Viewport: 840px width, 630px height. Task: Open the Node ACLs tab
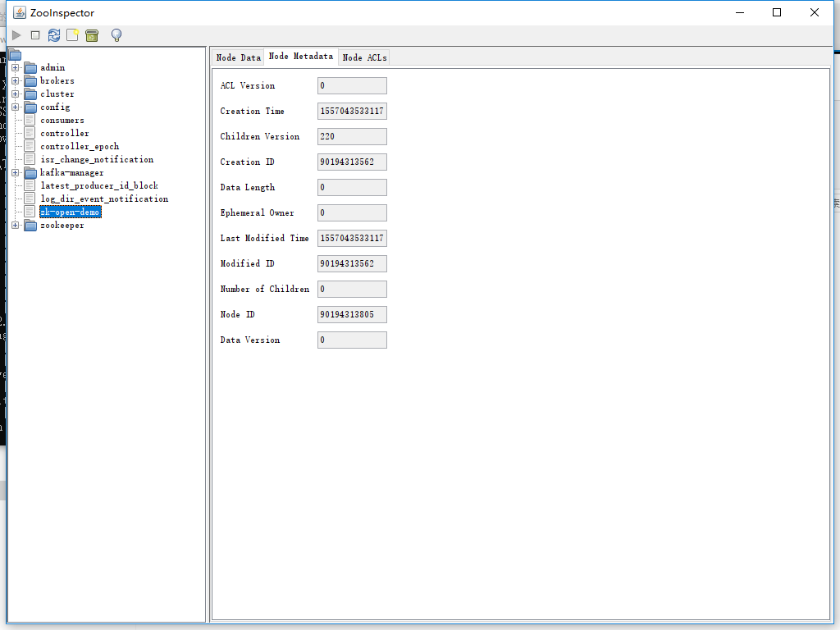point(364,57)
